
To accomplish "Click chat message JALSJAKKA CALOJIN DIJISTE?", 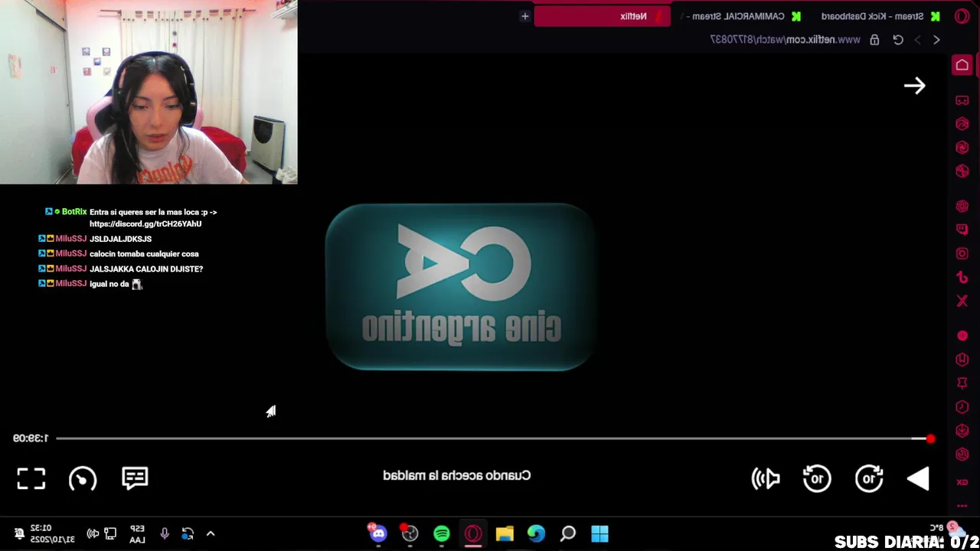I will coord(146,269).
